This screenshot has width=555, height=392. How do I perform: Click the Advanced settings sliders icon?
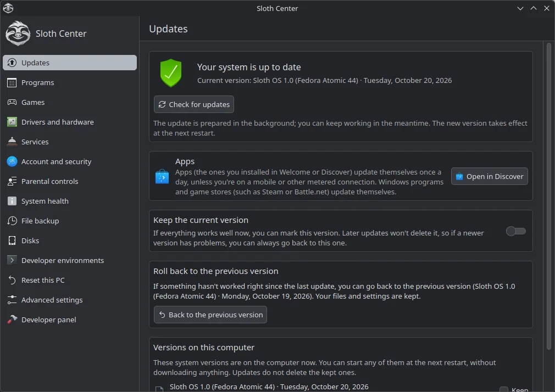pos(12,300)
